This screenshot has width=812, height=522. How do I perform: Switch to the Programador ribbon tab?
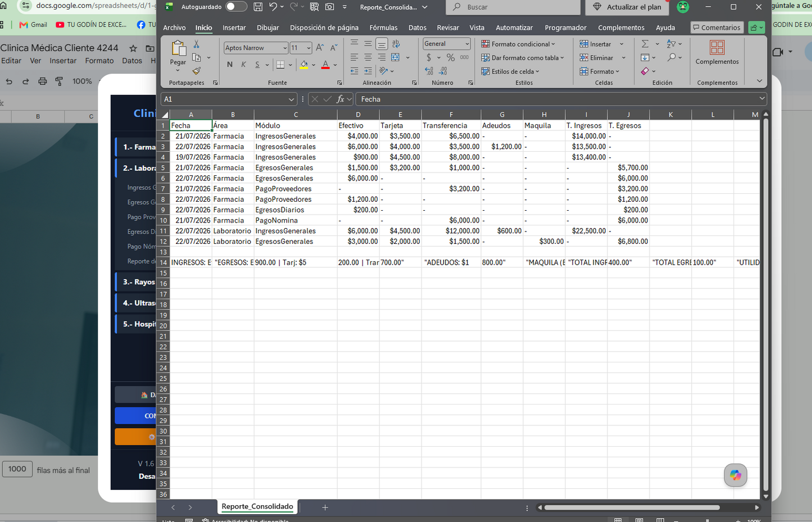pos(565,28)
